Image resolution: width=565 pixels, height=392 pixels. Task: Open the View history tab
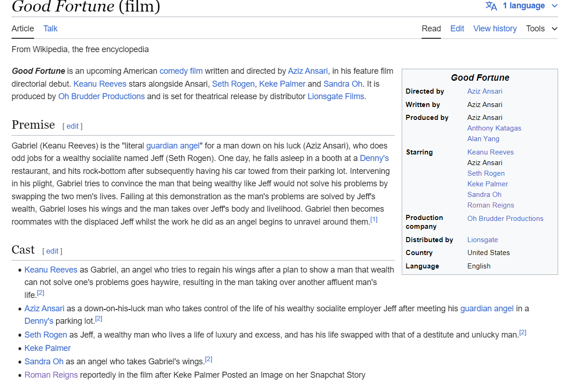pos(495,29)
